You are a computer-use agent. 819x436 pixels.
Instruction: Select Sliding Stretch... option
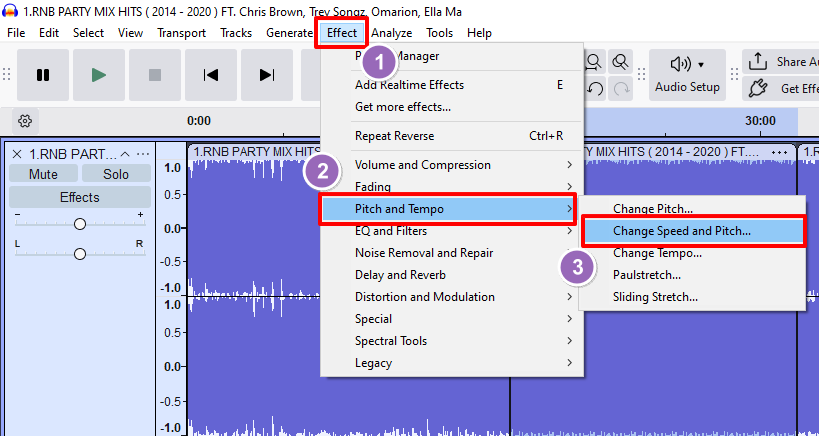tap(693, 297)
